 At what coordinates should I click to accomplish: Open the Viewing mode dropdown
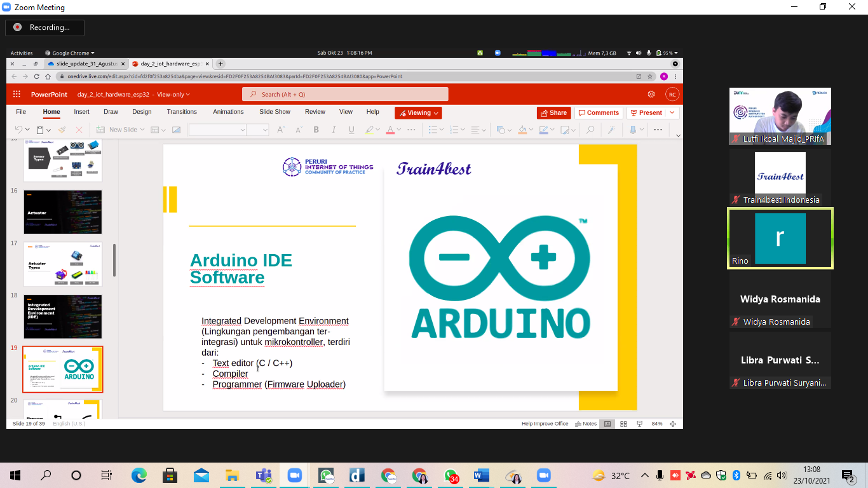(x=418, y=113)
